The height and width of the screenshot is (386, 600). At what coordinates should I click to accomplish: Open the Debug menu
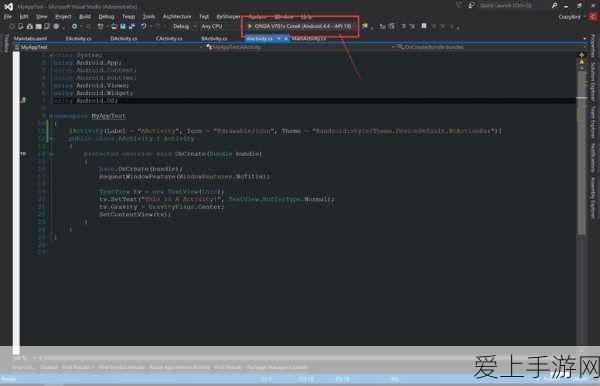point(106,16)
